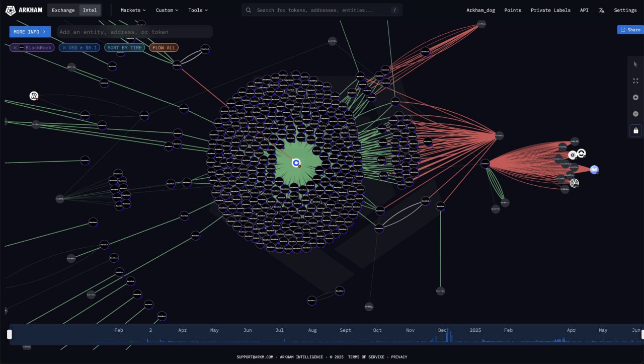644x364 pixels.
Task: Zoom in on the graph with plus icon
Action: click(x=635, y=98)
